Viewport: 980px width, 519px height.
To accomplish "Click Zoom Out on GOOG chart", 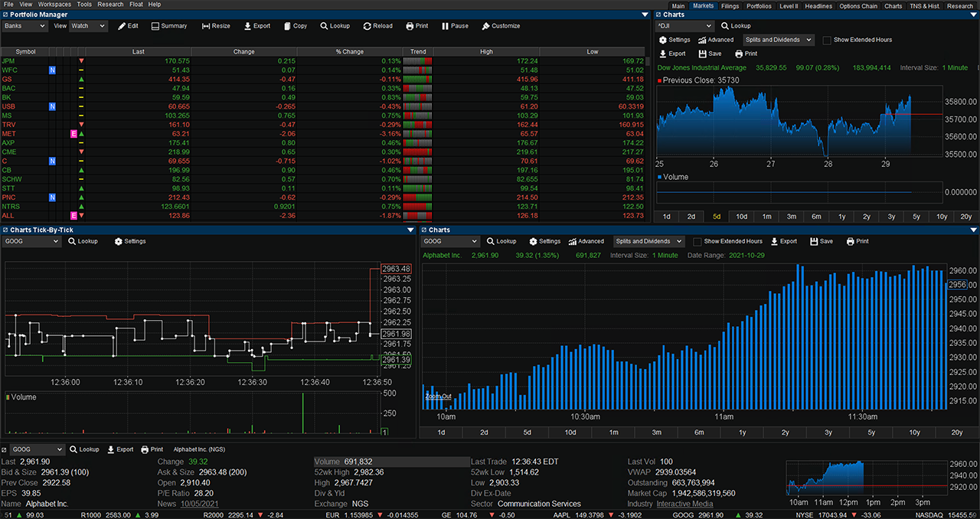I will click(439, 396).
